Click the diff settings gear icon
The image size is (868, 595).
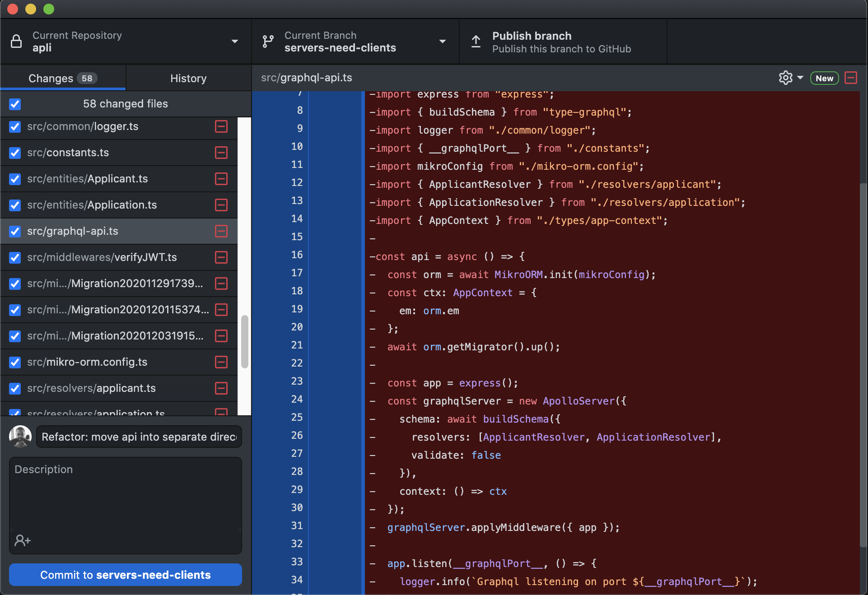(x=785, y=78)
